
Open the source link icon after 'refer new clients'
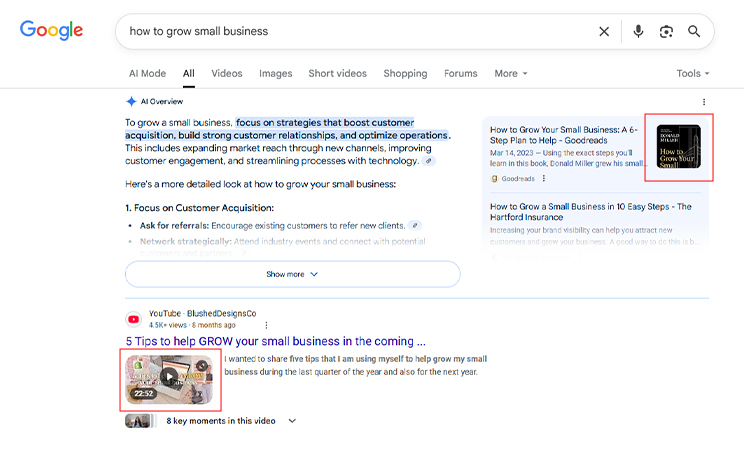point(415,226)
